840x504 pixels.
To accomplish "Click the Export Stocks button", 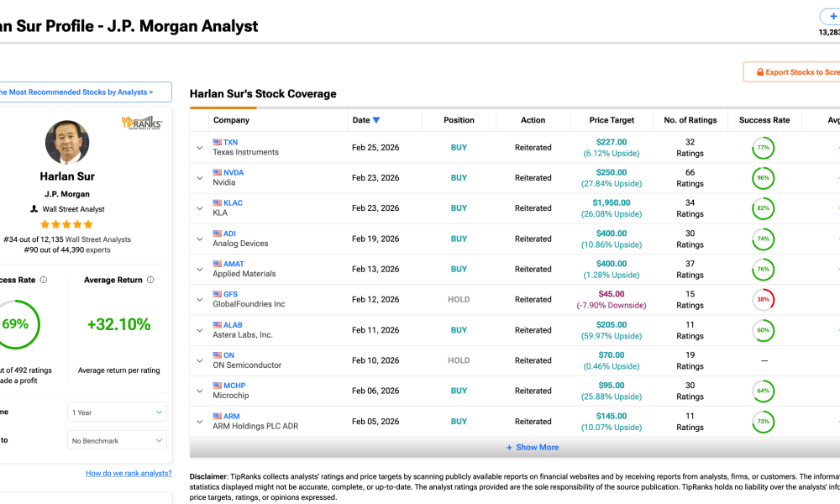I will pyautogui.click(x=794, y=72).
